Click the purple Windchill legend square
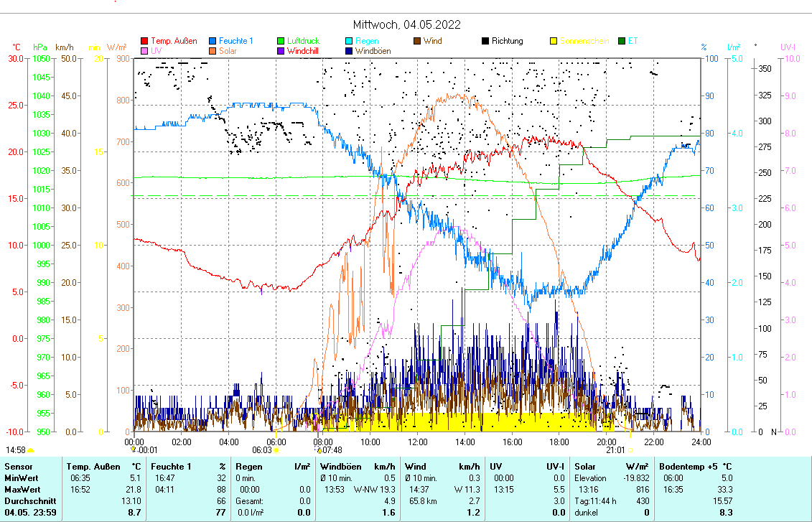This screenshot has height=522, width=812. [281, 52]
